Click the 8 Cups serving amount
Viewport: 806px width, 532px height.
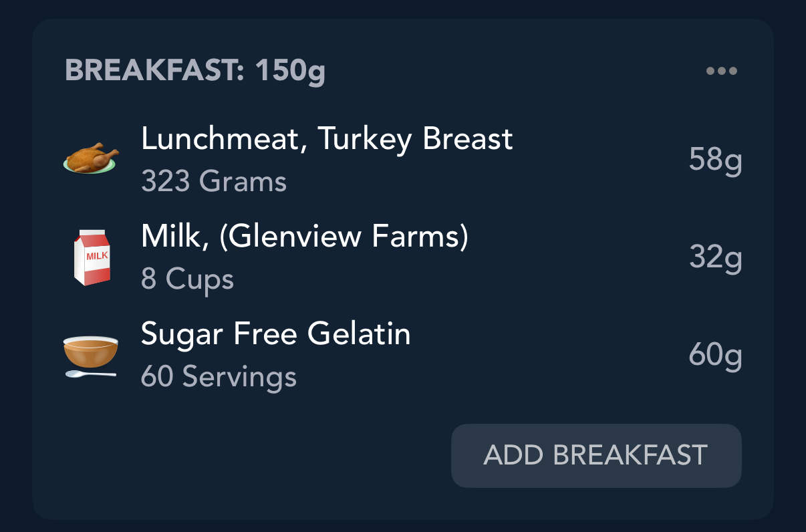click(x=187, y=279)
